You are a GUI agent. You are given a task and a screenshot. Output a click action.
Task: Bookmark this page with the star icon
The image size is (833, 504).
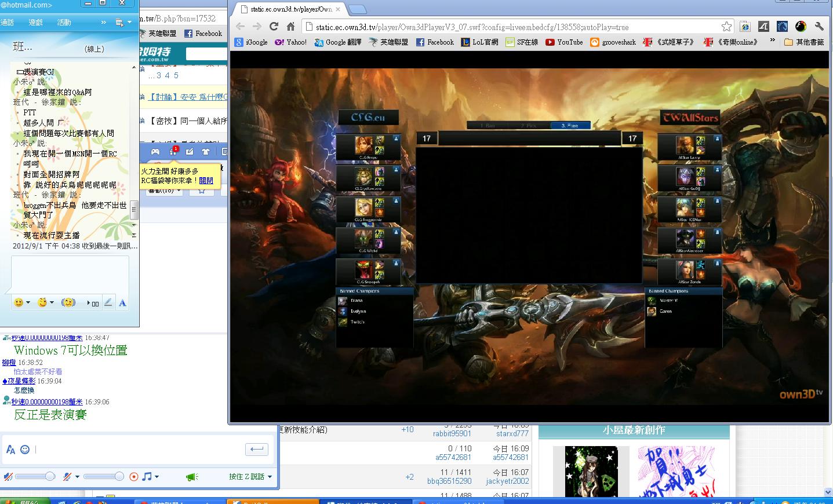point(726,27)
